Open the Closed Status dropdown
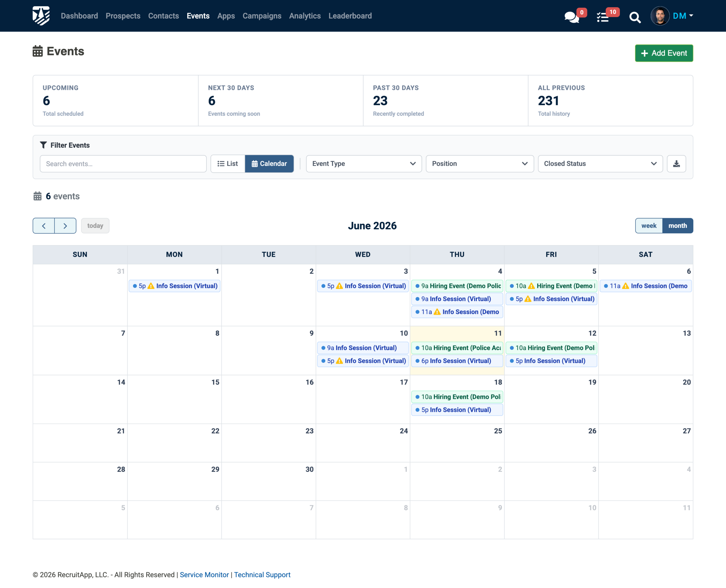This screenshot has width=726, height=588. pyautogui.click(x=600, y=164)
